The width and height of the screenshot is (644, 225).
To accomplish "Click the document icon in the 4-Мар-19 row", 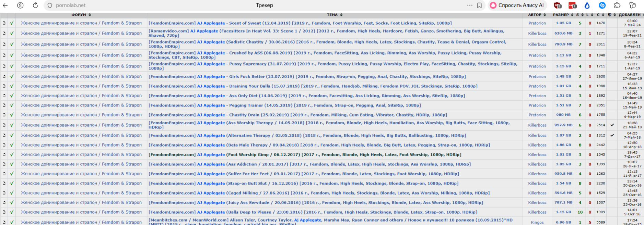I will point(4,115).
